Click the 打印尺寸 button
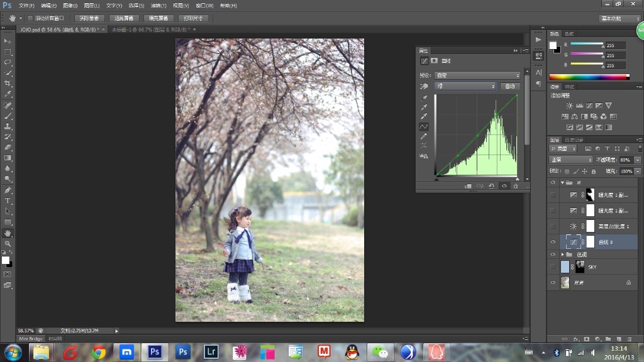Viewport: 644px width, 362px height. pos(193,18)
